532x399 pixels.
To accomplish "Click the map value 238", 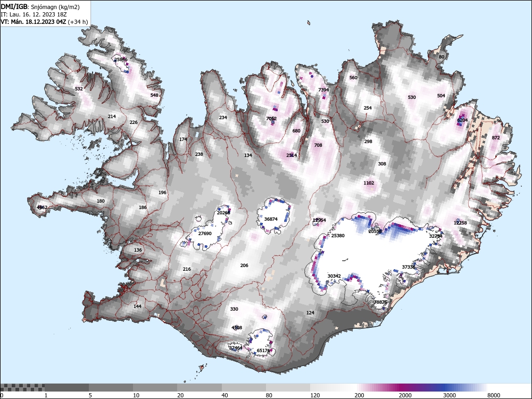I will [x=199, y=154].
